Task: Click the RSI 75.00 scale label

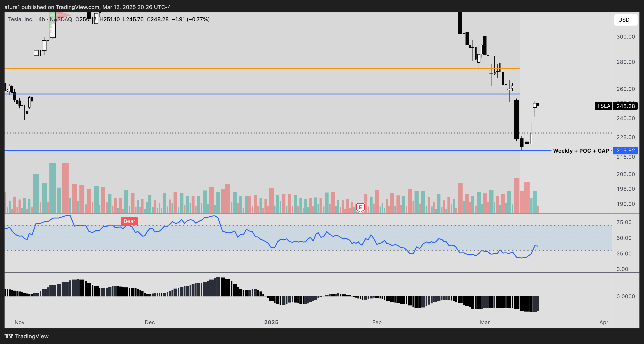Action: (624, 222)
